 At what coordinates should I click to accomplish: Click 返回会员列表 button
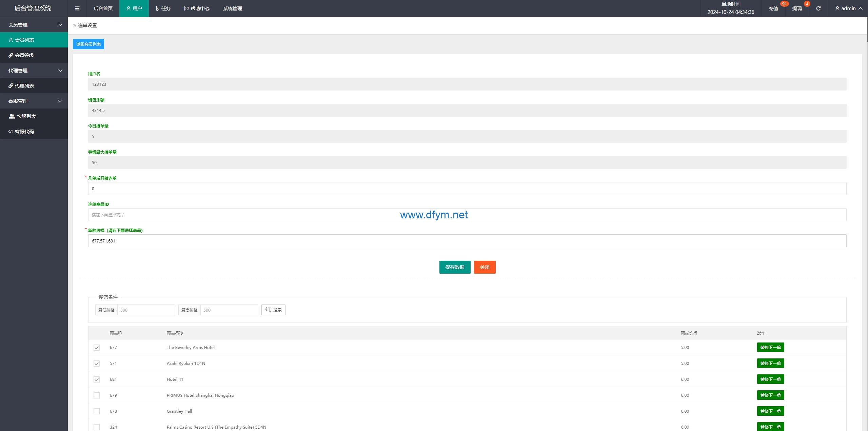pos(88,44)
